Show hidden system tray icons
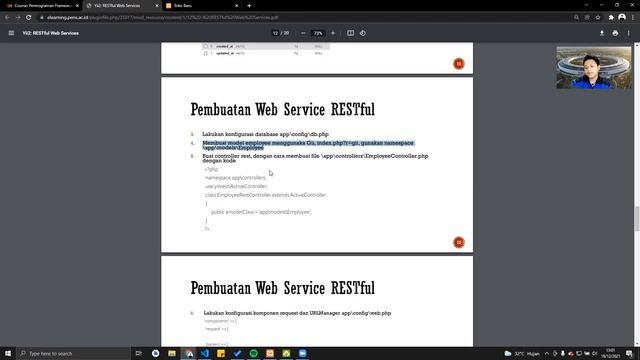640x360 pixels. [x=547, y=353]
